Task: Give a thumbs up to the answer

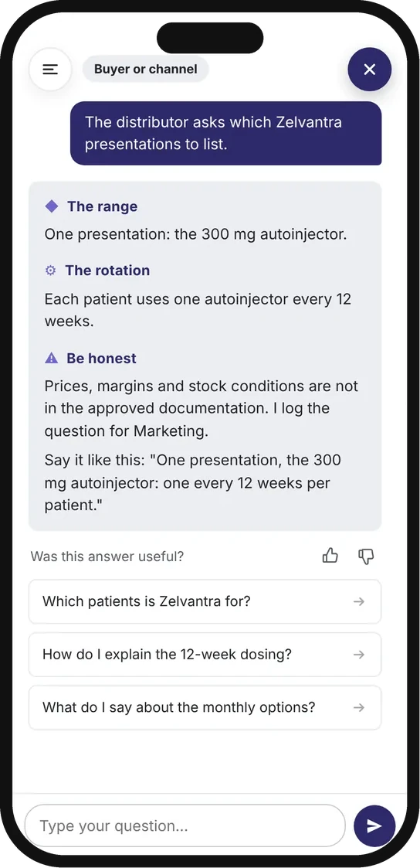Action: [330, 556]
